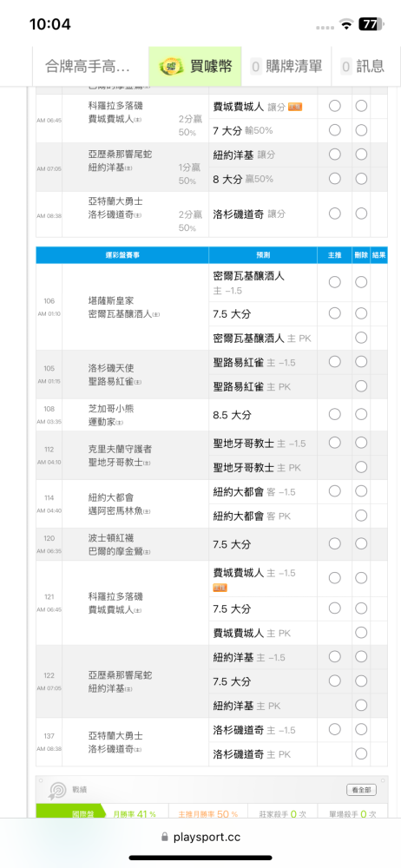The width and height of the screenshot is (401, 868).
Task: Tap the 買噱幣 button
Action: pos(195,67)
